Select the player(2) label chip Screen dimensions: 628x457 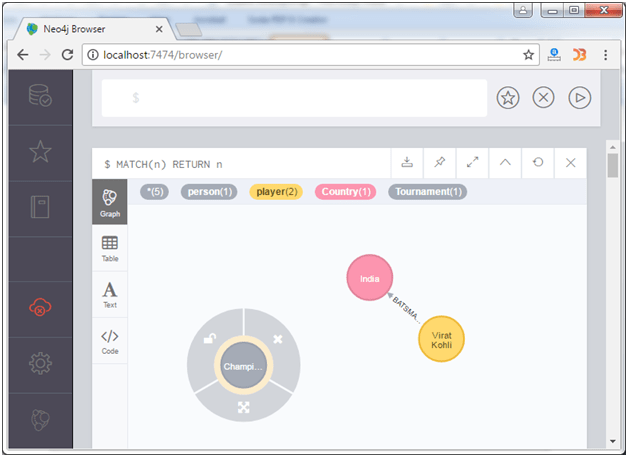(276, 192)
